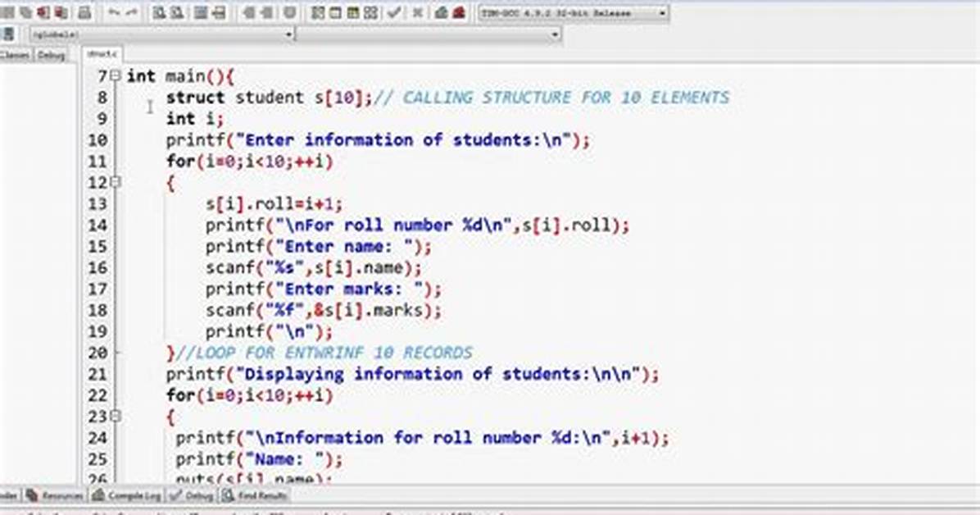Image resolution: width=980 pixels, height=515 pixels.
Task: Click the scanf "%f" &s[i].marks line
Action: pyautogui.click(x=323, y=310)
